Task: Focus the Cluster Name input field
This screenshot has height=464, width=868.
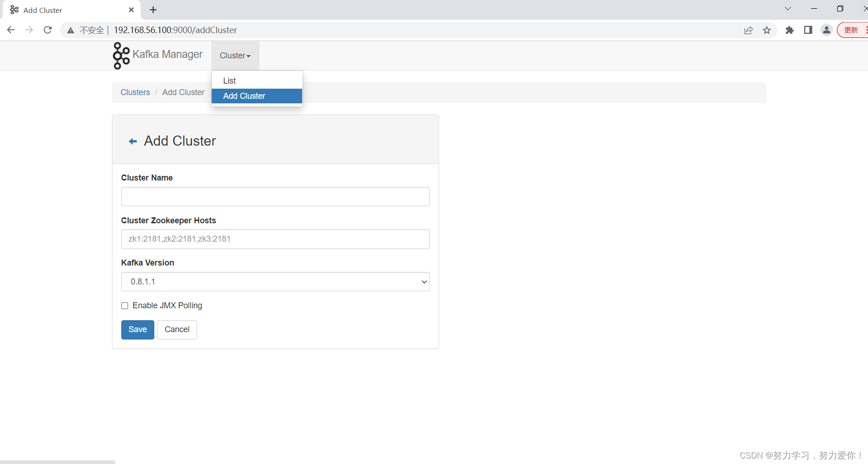Action: 275,197
